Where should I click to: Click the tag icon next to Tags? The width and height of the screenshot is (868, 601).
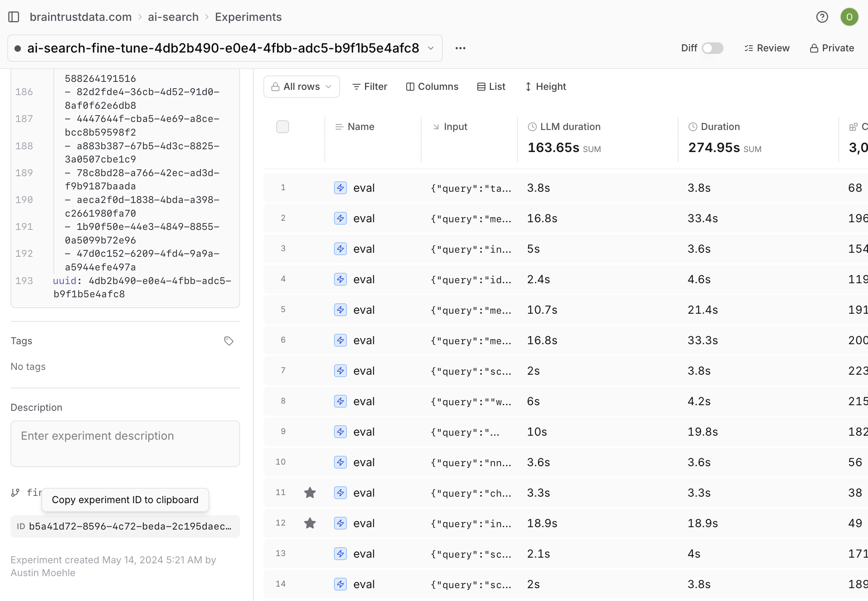pyautogui.click(x=228, y=341)
